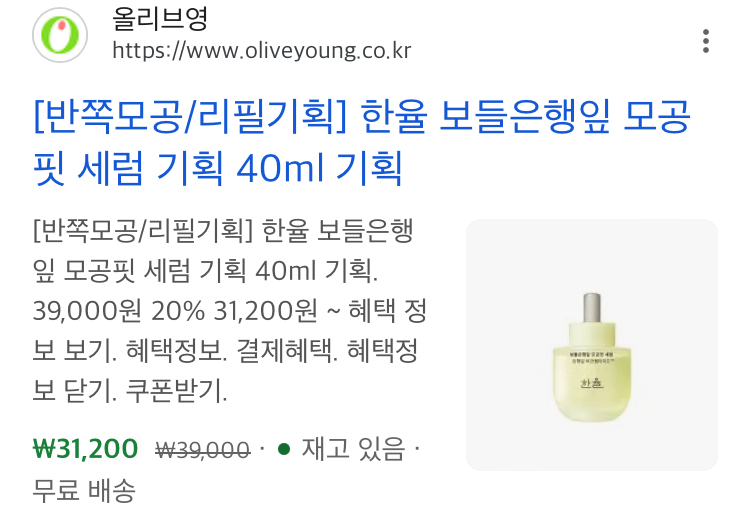Click the silver dropper cap on the bottle

pos(592,308)
